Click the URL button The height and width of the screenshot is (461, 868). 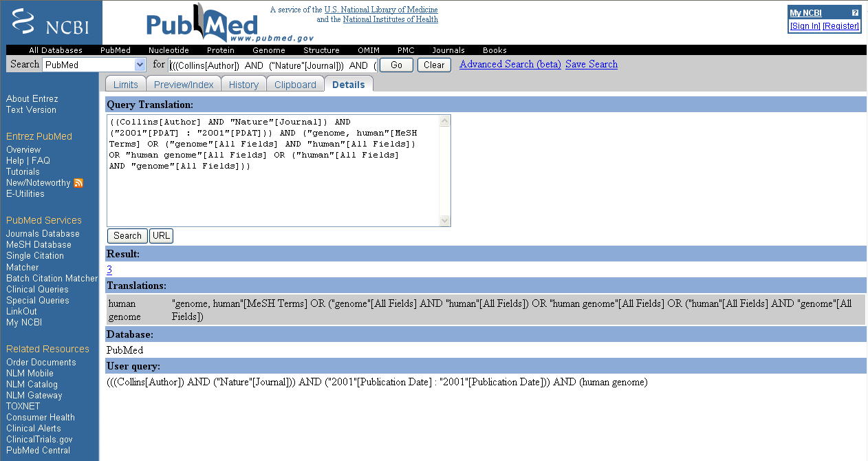(161, 236)
